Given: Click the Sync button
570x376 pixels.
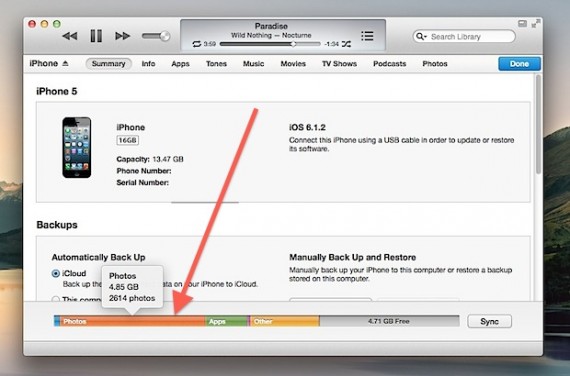Looking at the screenshot, I should pos(489,321).
